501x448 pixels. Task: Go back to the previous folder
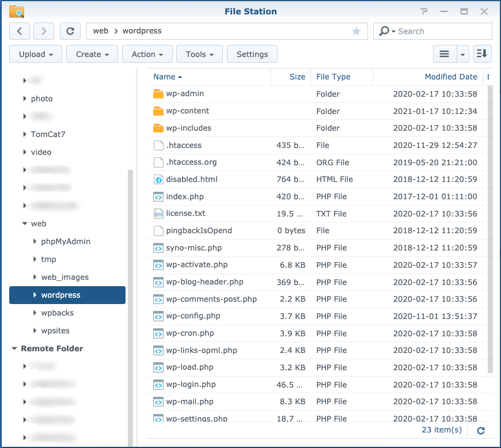(20, 31)
